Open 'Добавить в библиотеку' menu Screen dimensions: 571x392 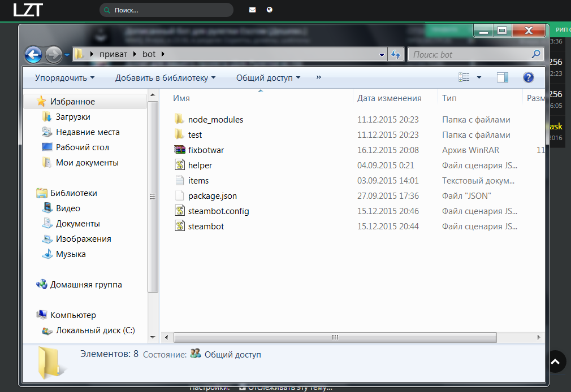[165, 77]
